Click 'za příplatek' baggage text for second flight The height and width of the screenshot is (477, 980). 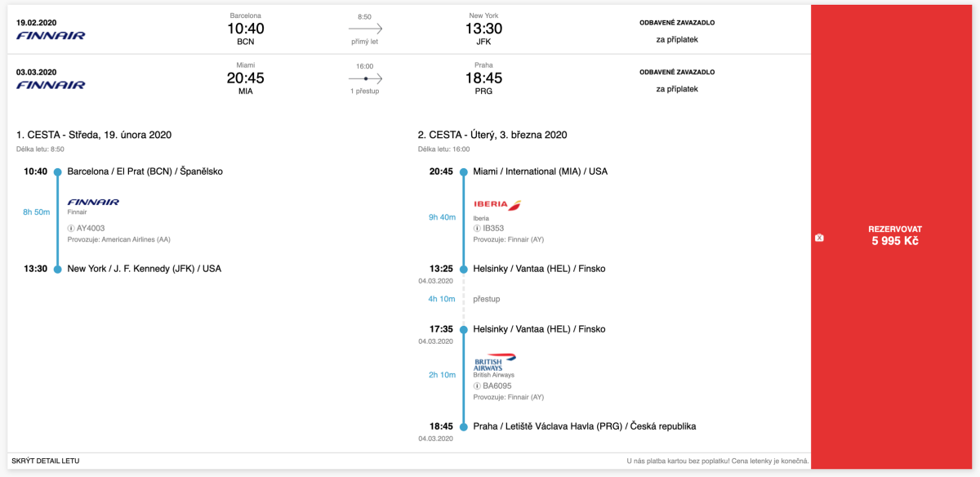[x=677, y=88]
